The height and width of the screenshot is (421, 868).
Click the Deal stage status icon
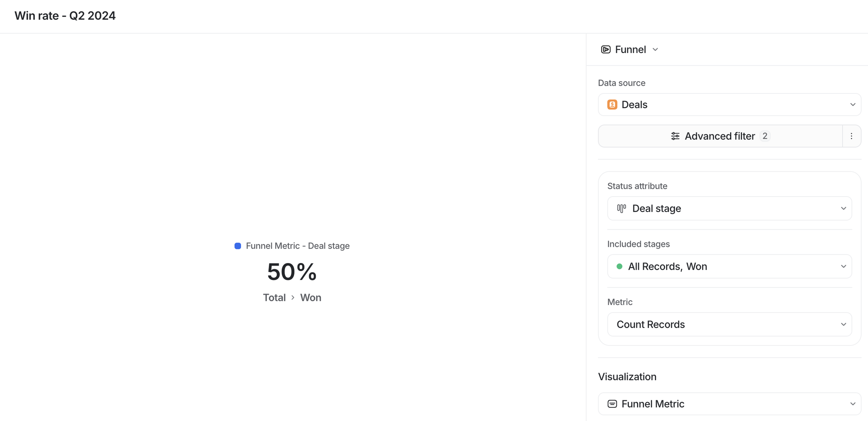[621, 209]
